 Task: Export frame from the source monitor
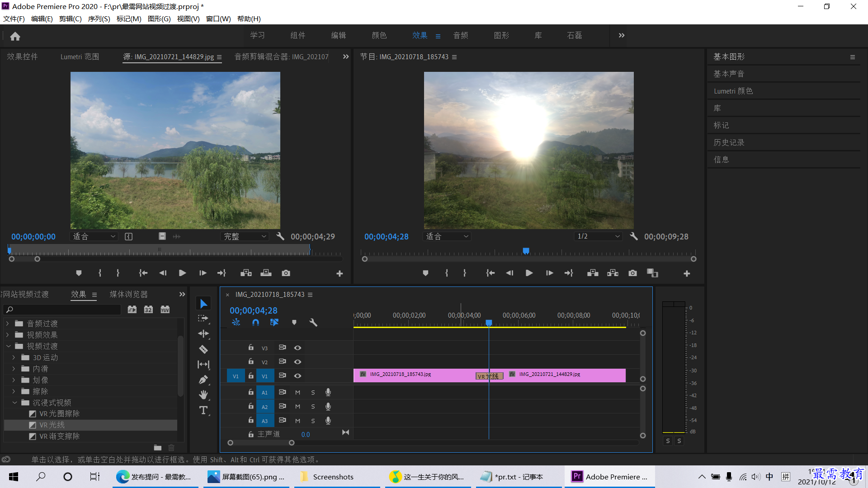pos(286,273)
